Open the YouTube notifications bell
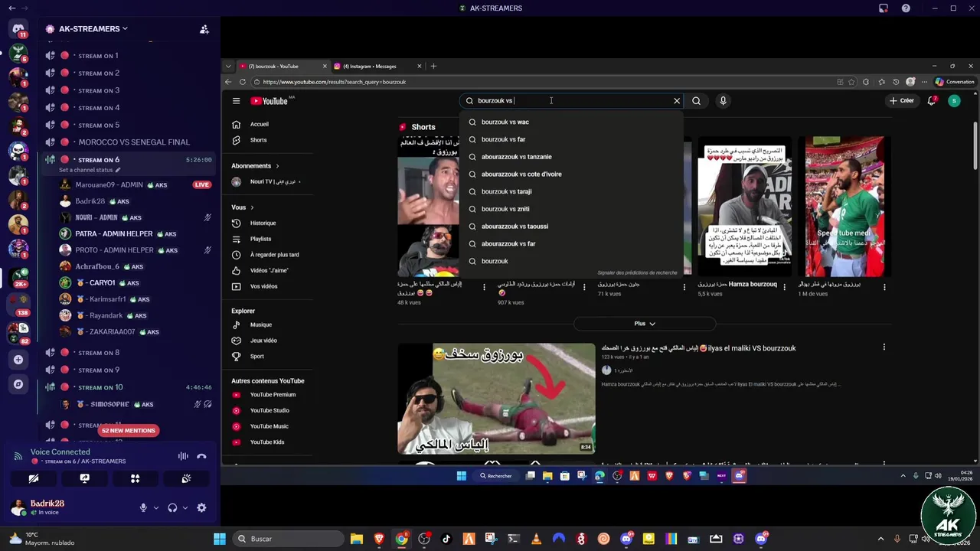Image resolution: width=980 pixels, height=551 pixels. [x=932, y=101]
